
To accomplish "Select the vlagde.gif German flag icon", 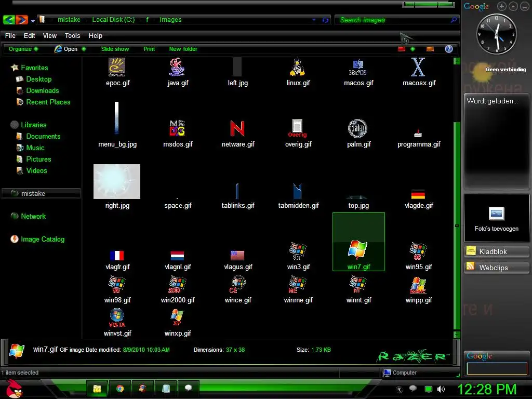I will point(418,194).
